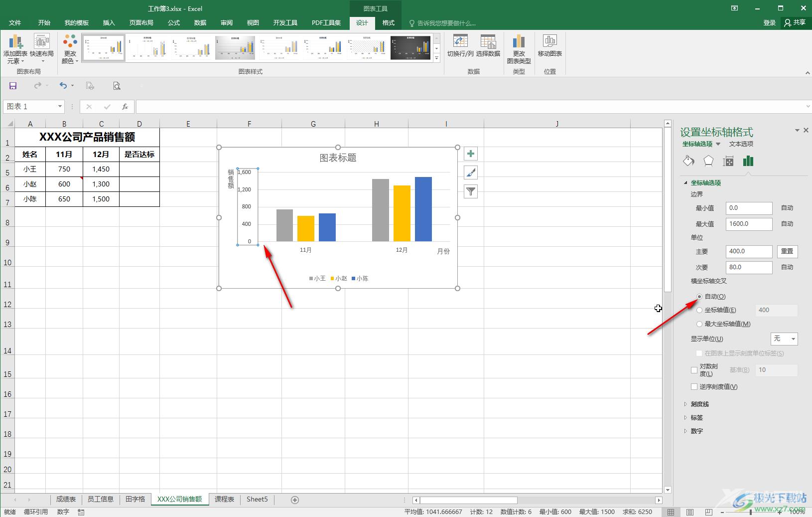The height and width of the screenshot is (517, 812).
Task: Click the 登录 sign-in button
Action: pyautogui.click(x=770, y=23)
